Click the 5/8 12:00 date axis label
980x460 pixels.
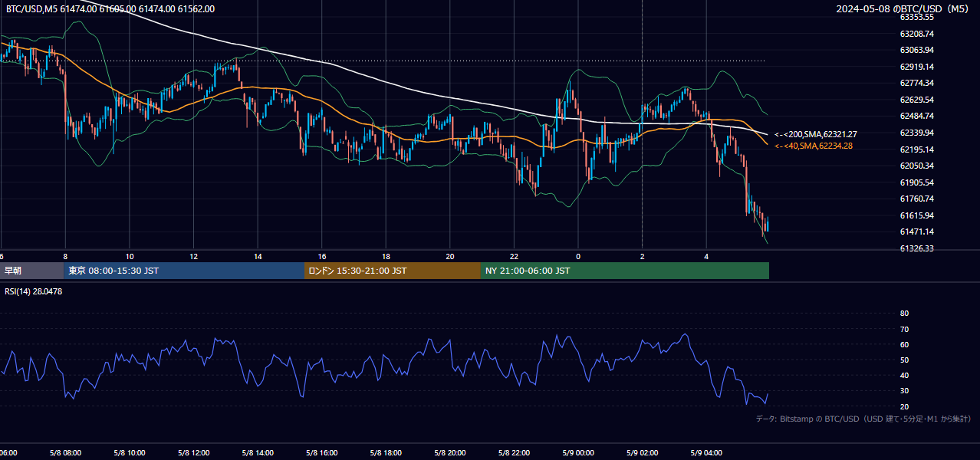(x=193, y=453)
